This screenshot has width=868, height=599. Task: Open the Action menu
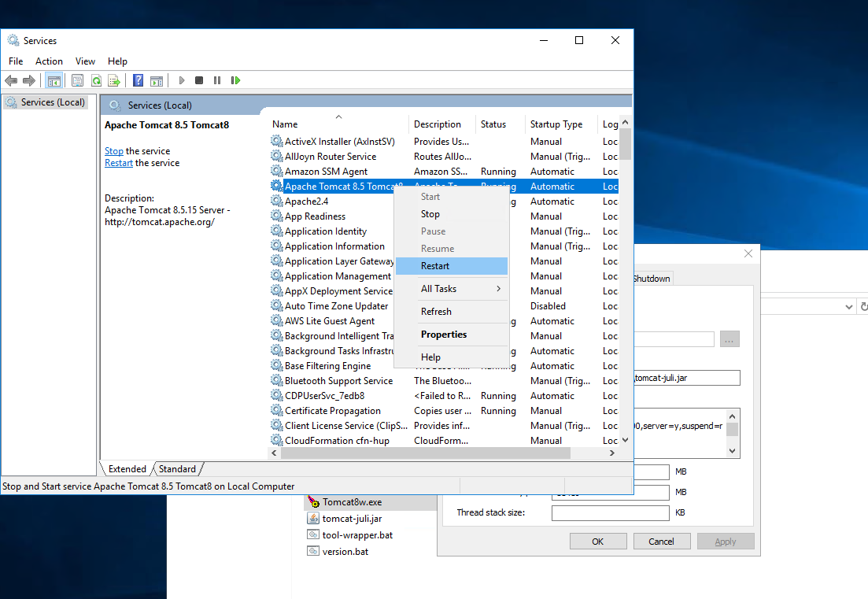[x=49, y=61]
